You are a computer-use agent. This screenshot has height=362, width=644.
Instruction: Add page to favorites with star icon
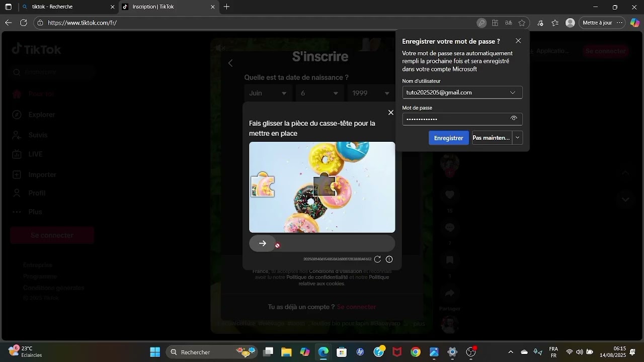(x=522, y=23)
